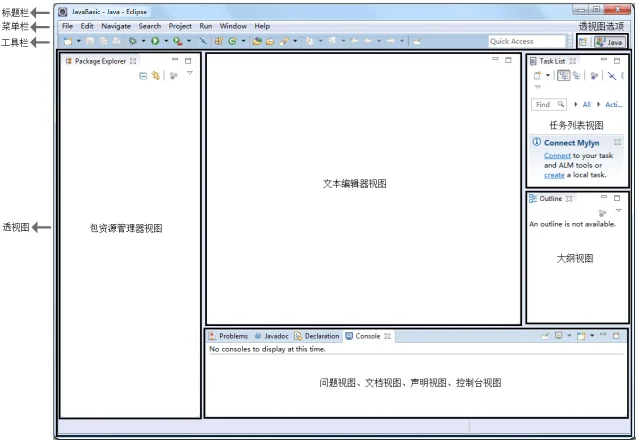The width and height of the screenshot is (638, 441).
Task: Click the Open Task folder icon
Action: (x=270, y=41)
